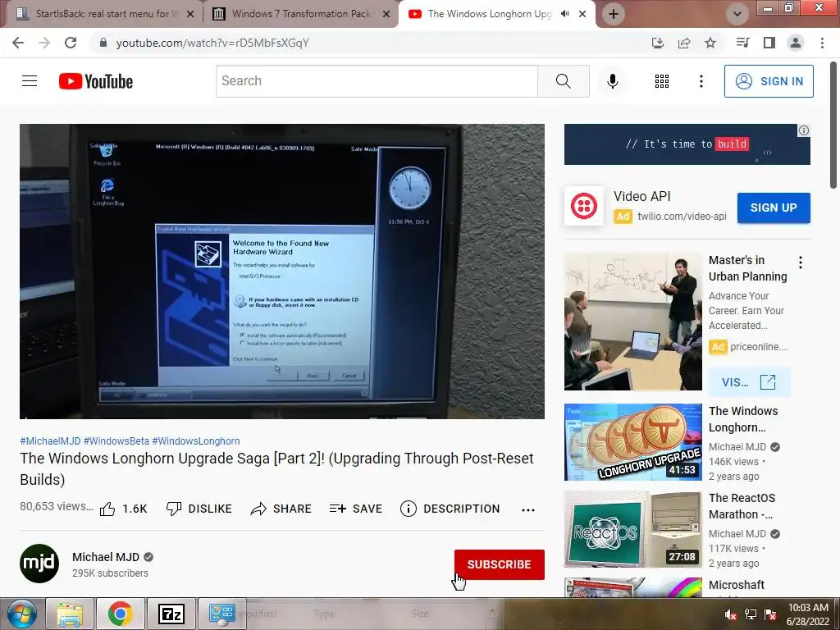Open more actions ellipsis under video
This screenshot has width=840, height=630.
pos(528,510)
